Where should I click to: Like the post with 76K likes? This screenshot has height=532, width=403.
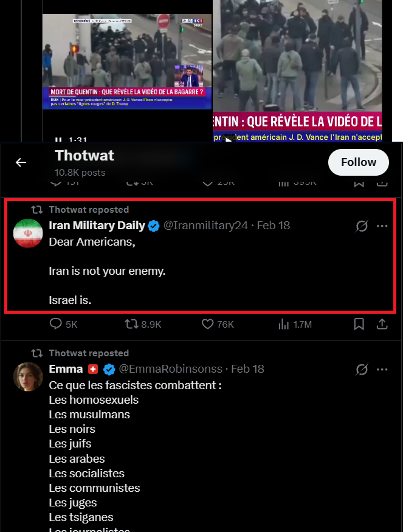coord(209,325)
